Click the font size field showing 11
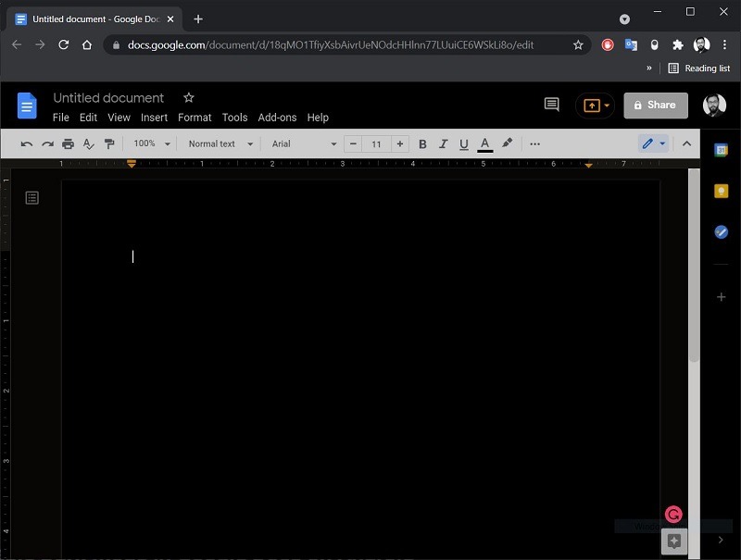Screen dimensions: 741x560 [x=376, y=144]
